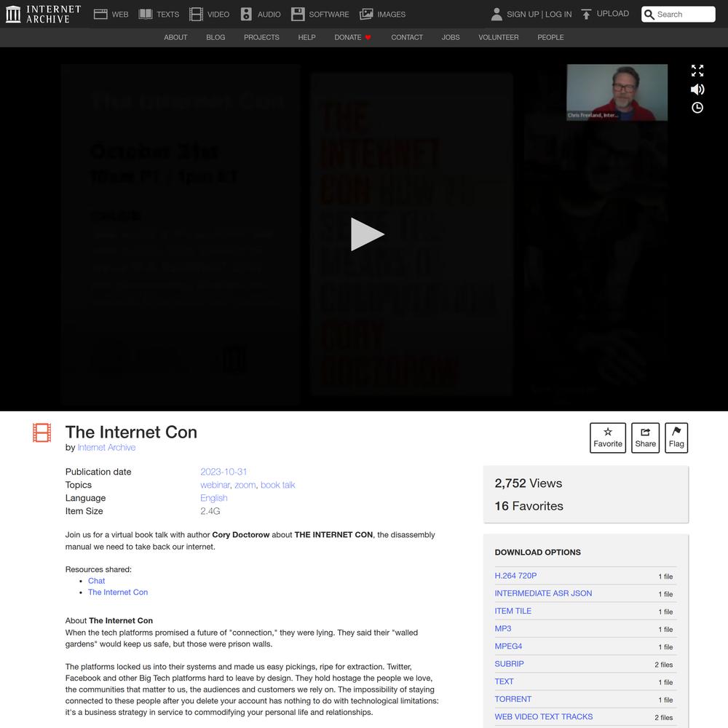The height and width of the screenshot is (728, 728).
Task: Open the Volunteer page
Action: [498, 37]
